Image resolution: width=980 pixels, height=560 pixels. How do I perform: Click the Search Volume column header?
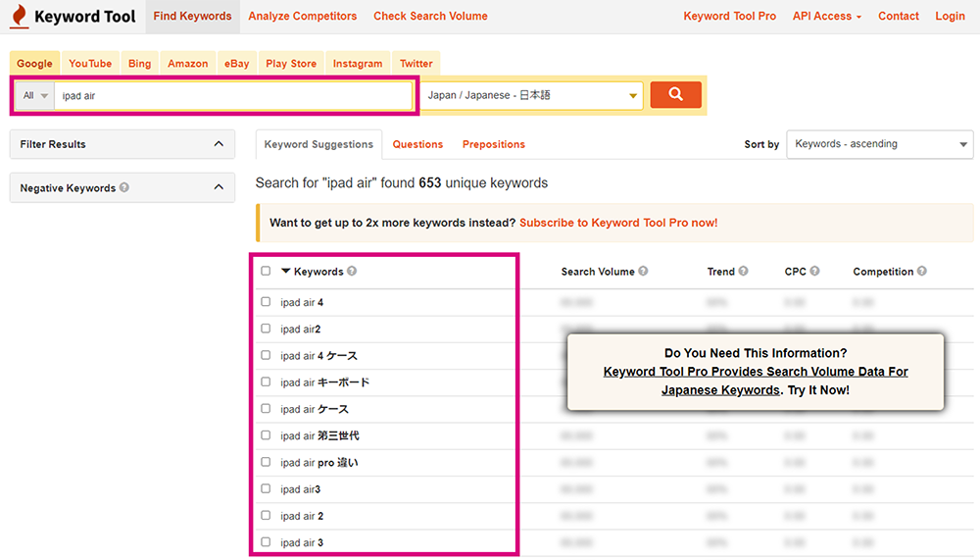click(x=598, y=272)
